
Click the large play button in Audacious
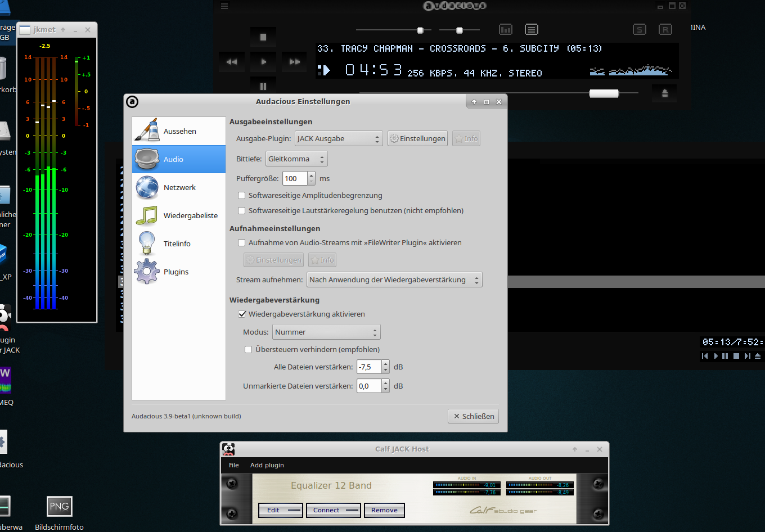pyautogui.click(x=263, y=62)
